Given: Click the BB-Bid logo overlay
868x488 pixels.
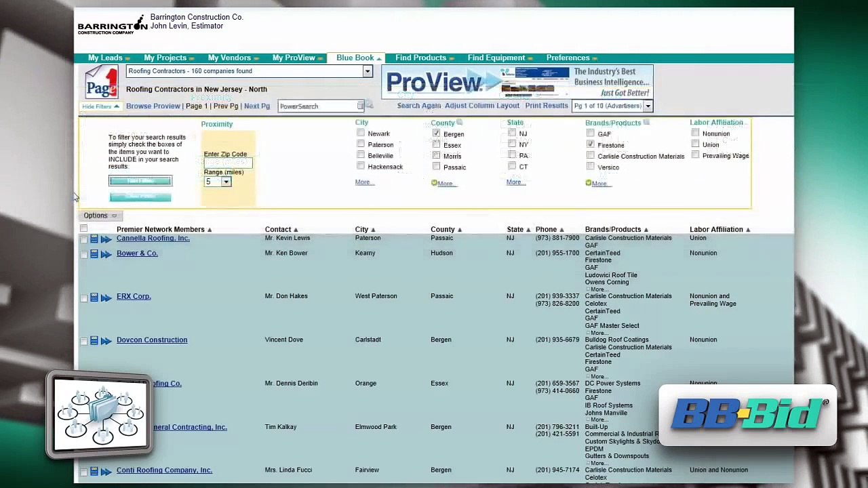Looking at the screenshot, I should point(748,414).
